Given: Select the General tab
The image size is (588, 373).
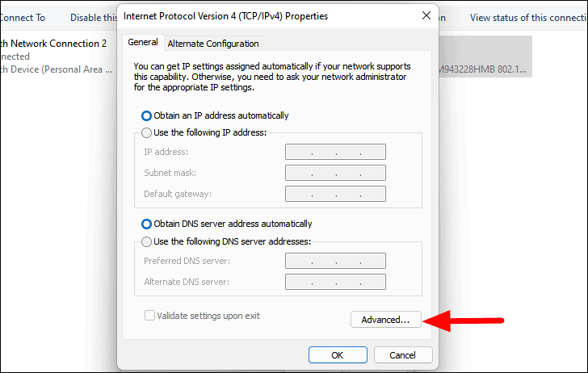Looking at the screenshot, I should click(143, 43).
